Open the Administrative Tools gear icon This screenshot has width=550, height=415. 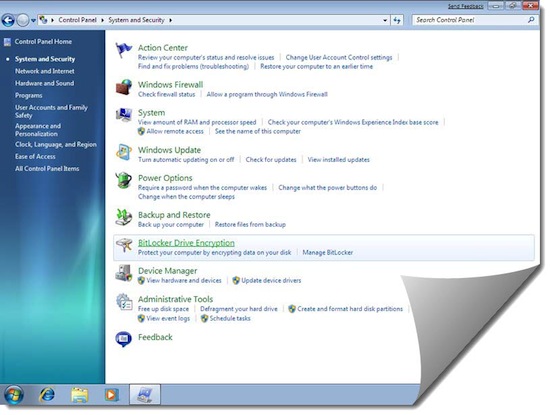pos(124,302)
